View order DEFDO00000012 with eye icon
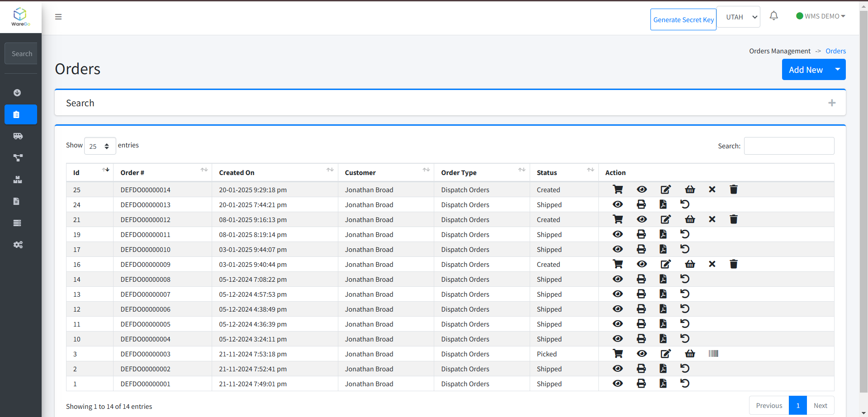The width and height of the screenshot is (868, 417). coord(642,219)
